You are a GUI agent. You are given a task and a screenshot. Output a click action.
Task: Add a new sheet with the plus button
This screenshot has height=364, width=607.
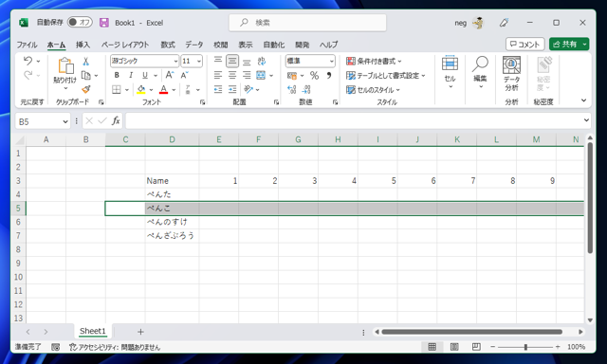pyautogui.click(x=140, y=332)
